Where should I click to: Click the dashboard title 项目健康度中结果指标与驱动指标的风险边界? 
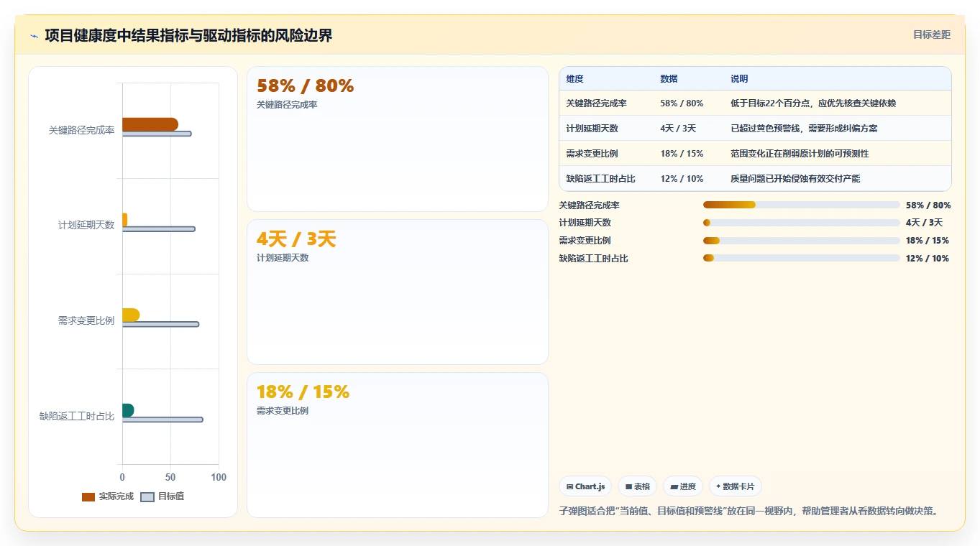pyautogui.click(x=188, y=35)
